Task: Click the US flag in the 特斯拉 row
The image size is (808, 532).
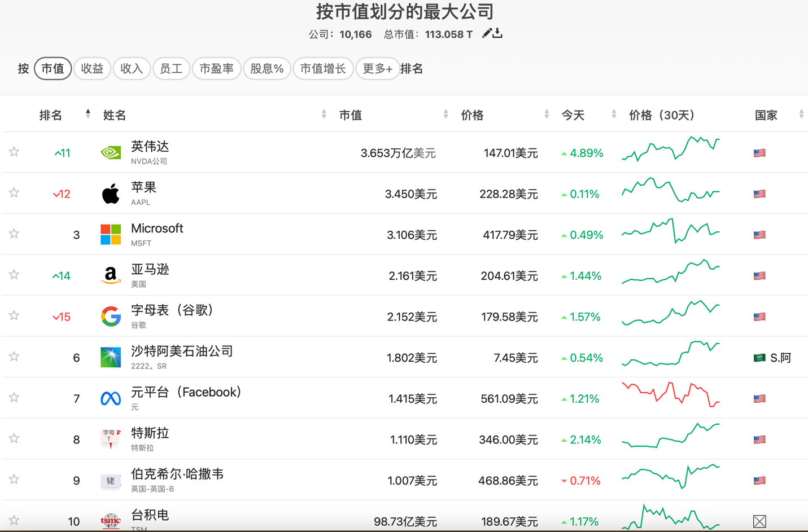Action: (x=759, y=439)
